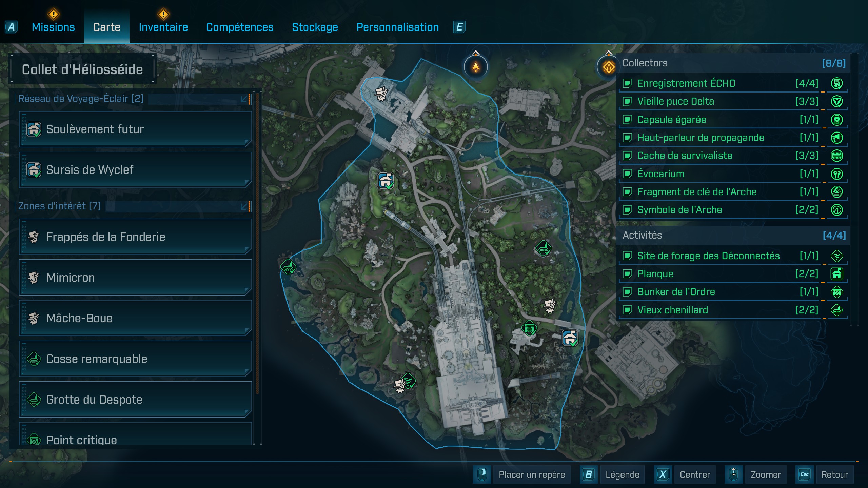The width and height of the screenshot is (868, 488).
Task: Click the Order bunker marker on map
Action: click(x=529, y=328)
